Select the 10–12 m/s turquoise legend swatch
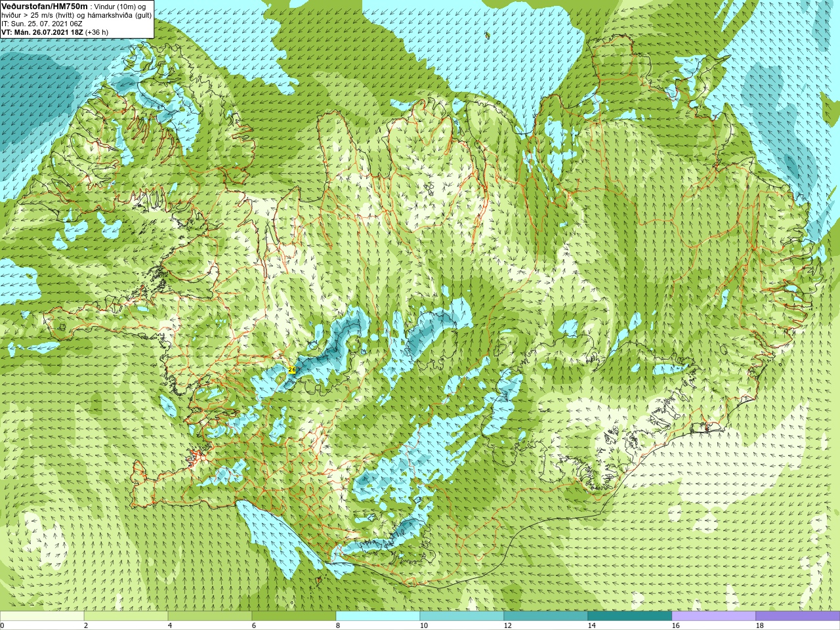The height and width of the screenshot is (630, 840). [x=462, y=616]
